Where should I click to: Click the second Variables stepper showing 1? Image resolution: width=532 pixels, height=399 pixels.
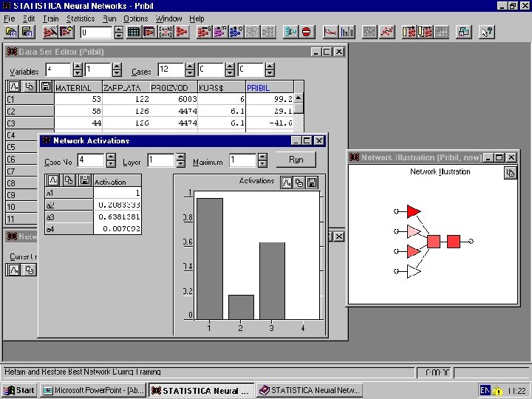point(117,69)
